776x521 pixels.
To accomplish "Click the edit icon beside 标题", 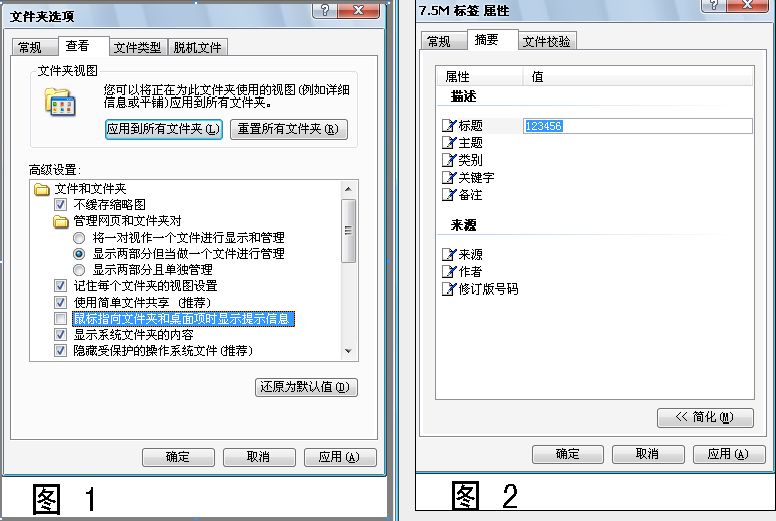I will (449, 126).
